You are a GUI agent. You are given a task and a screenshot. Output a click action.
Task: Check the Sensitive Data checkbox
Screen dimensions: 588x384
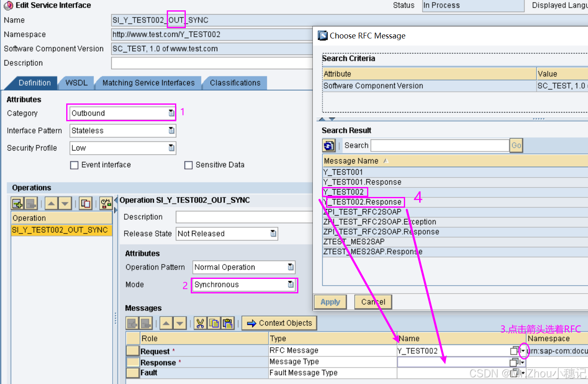188,165
